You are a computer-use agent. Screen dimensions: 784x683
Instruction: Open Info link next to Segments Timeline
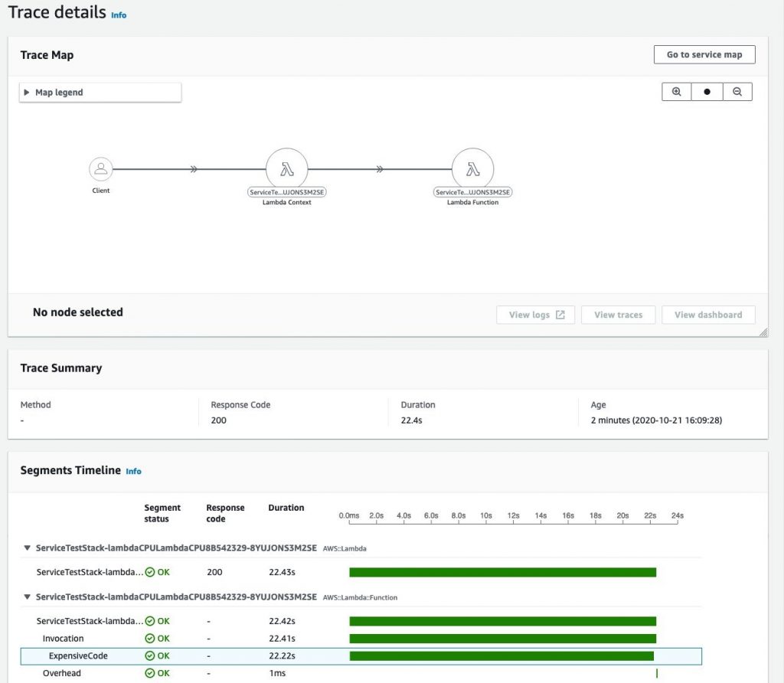coord(133,471)
